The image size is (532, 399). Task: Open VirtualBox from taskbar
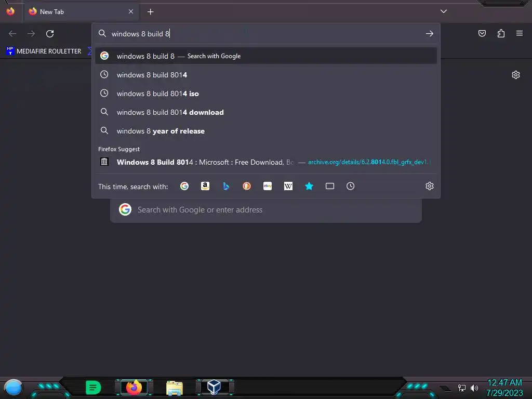pos(214,387)
